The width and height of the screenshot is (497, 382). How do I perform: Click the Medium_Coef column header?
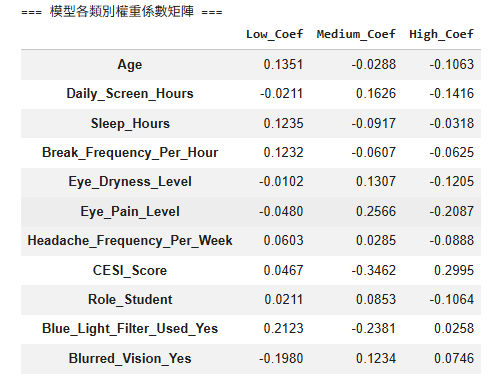click(x=356, y=34)
